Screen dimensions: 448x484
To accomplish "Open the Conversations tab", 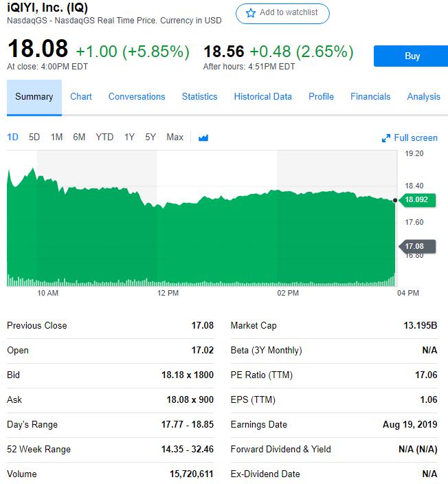I will (x=137, y=97).
